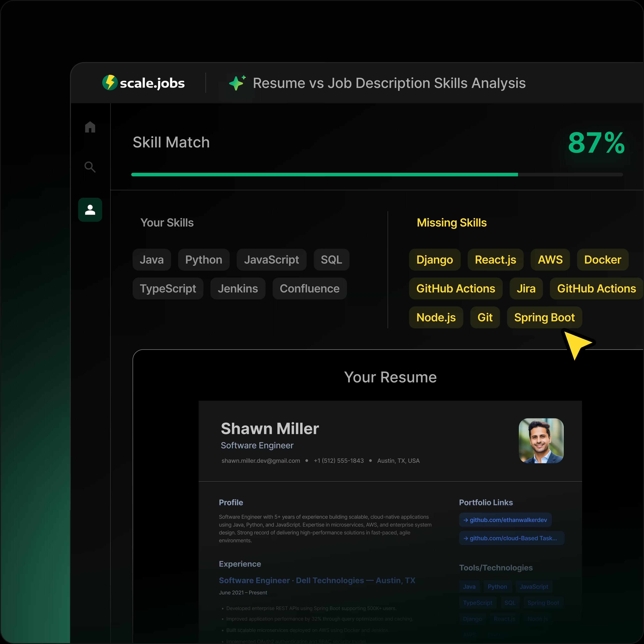Screen dimensions: 644x644
Task: Click the Dell Technologies experience heading
Action: 317,580
